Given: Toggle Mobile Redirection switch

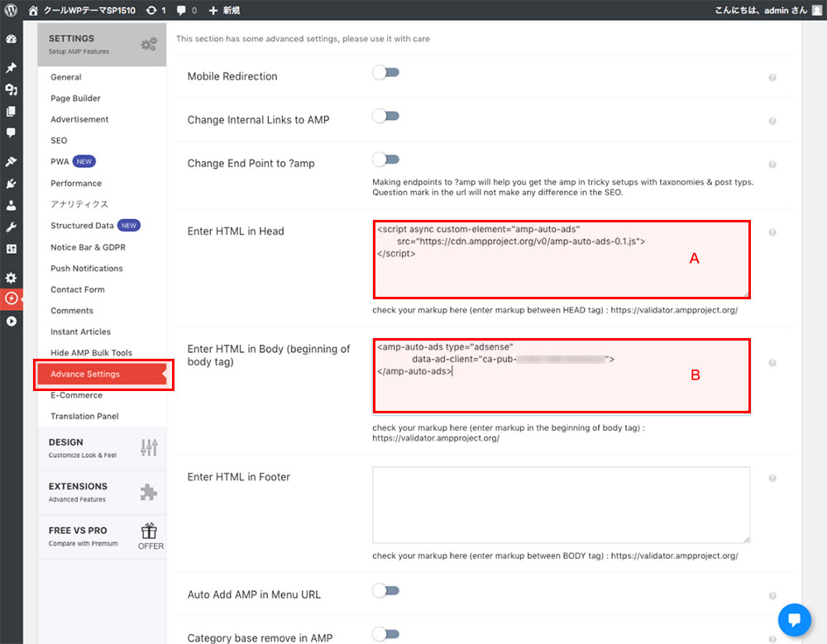Looking at the screenshot, I should coord(385,72).
